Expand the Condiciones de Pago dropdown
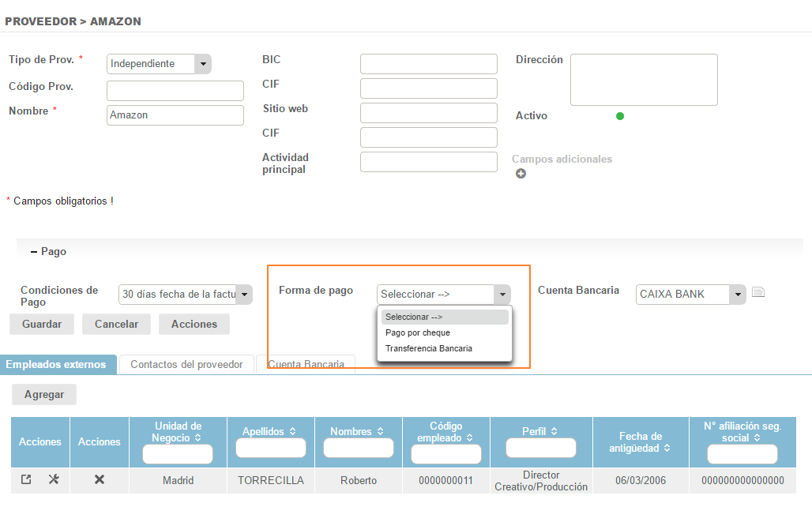 (244, 295)
